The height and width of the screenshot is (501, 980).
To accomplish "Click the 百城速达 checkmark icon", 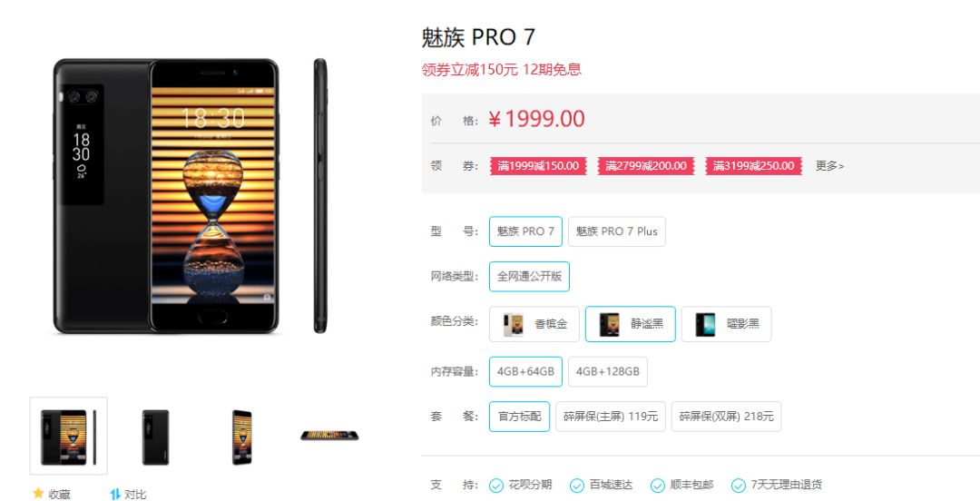I will [577, 486].
